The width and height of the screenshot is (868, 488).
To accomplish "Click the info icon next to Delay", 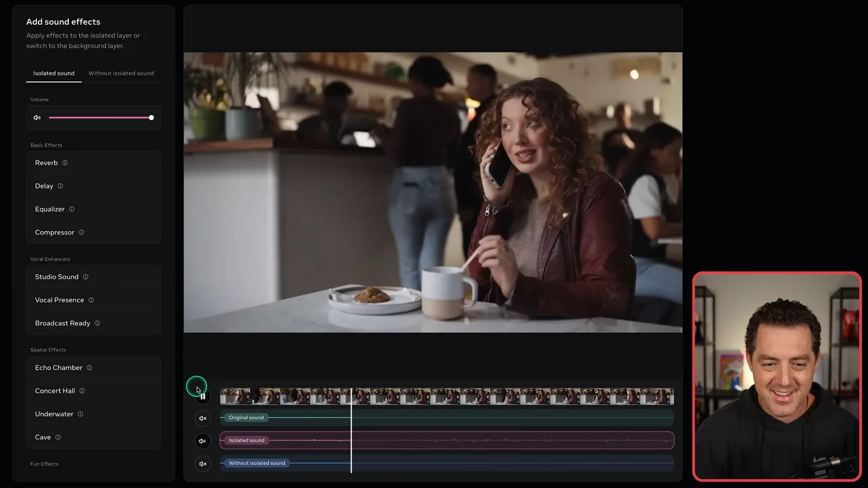I will 60,186.
